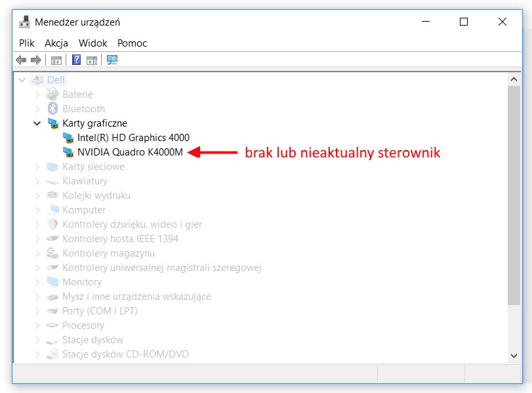Image resolution: width=532 pixels, height=393 pixels.
Task: Click the Intel(R) HD Graphics 4000 device icon
Action: pyautogui.click(x=68, y=138)
